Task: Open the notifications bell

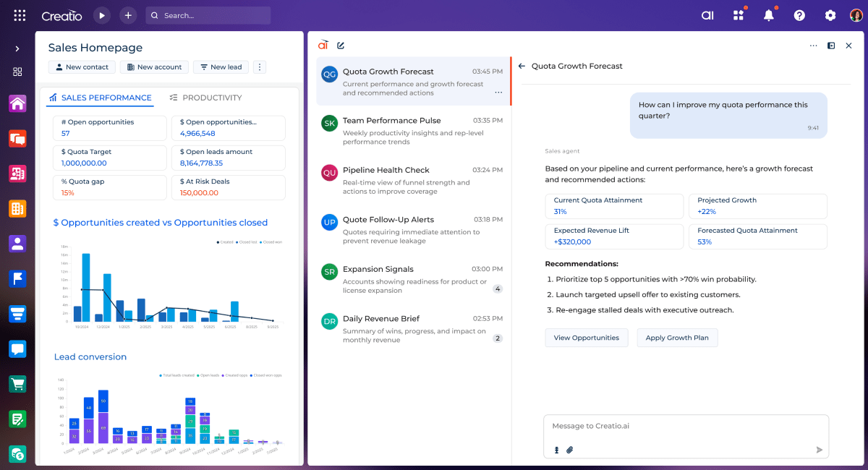Action: [x=769, y=15]
